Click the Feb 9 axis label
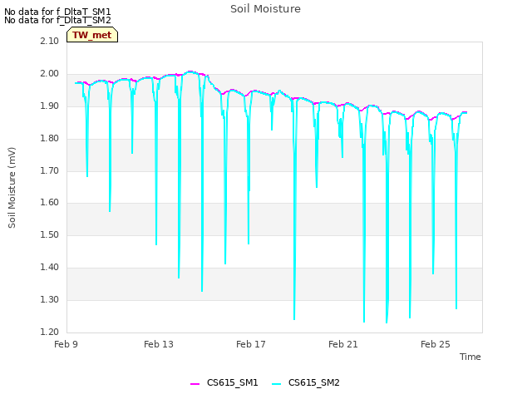 pos(66,344)
